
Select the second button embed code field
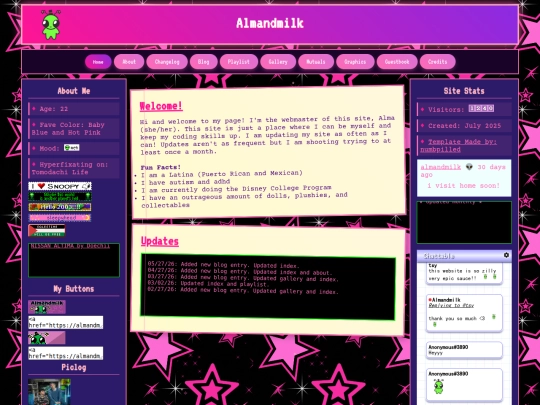tap(65, 353)
